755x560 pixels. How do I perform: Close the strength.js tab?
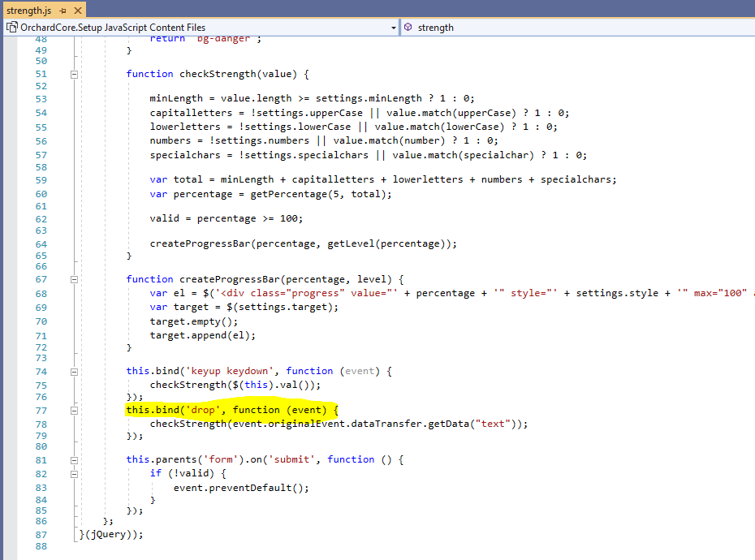[x=77, y=10]
